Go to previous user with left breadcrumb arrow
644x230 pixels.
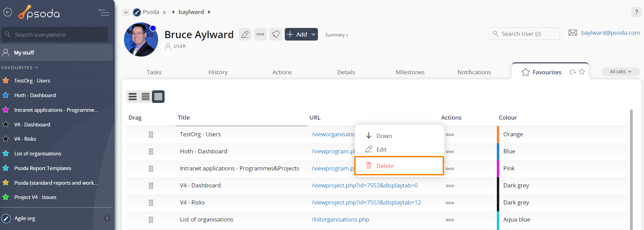tap(173, 12)
